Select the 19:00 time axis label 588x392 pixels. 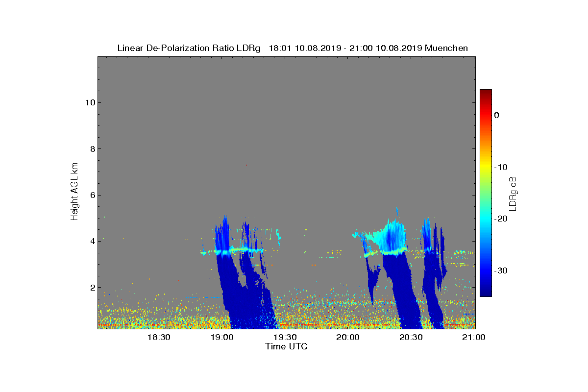pos(222,338)
